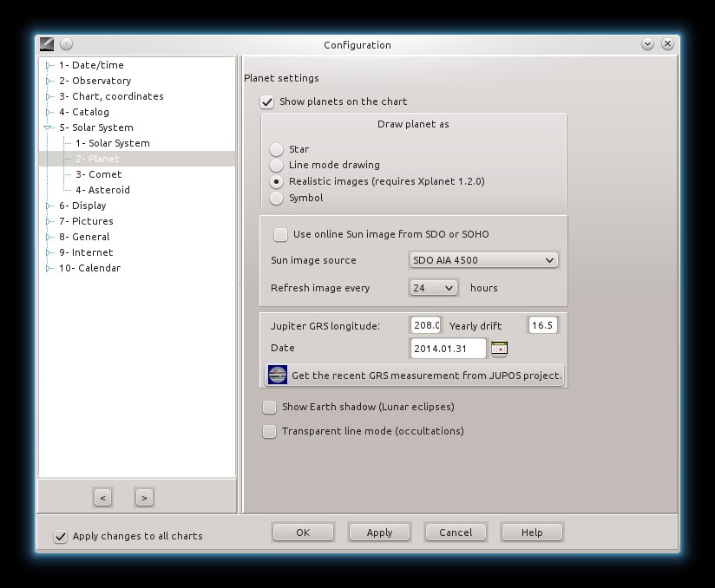Go to previous page with < button
The height and width of the screenshot is (588, 715).
(x=103, y=498)
